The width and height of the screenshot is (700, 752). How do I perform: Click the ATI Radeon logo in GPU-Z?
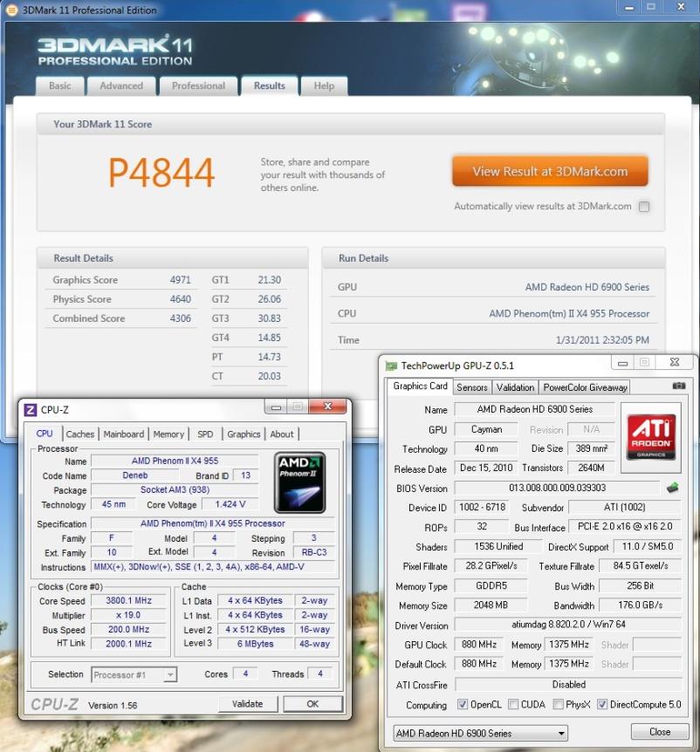pos(650,437)
